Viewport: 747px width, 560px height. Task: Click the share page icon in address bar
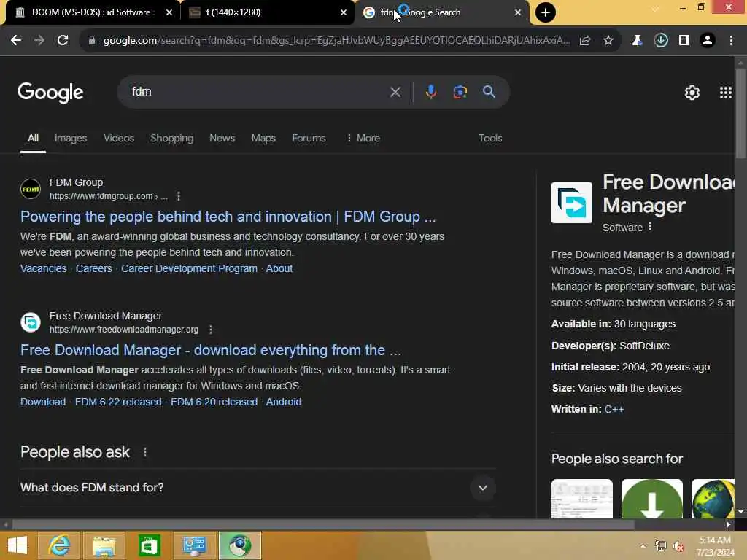[x=585, y=41]
